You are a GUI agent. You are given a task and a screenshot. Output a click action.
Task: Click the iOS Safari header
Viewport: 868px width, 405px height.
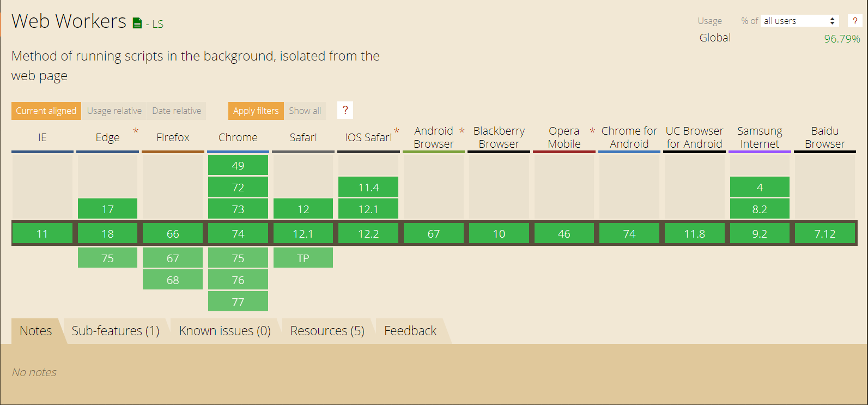368,137
